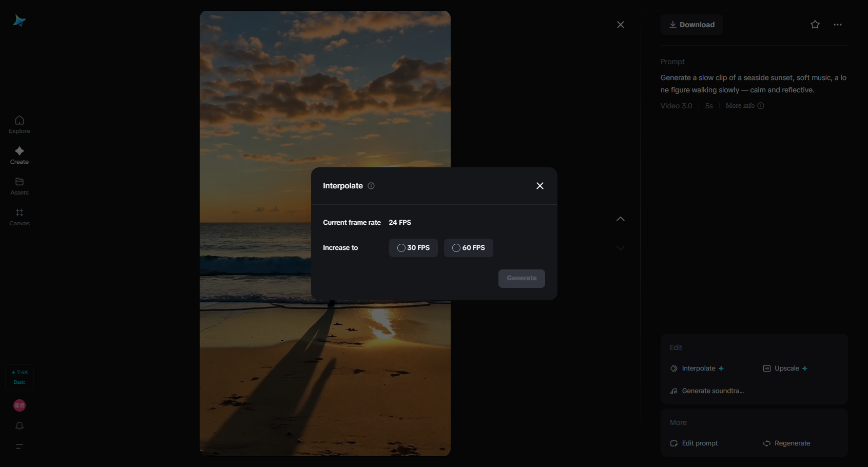Open the Regenerate option under More
Viewport: 868px width, 467px height.
coord(787,443)
